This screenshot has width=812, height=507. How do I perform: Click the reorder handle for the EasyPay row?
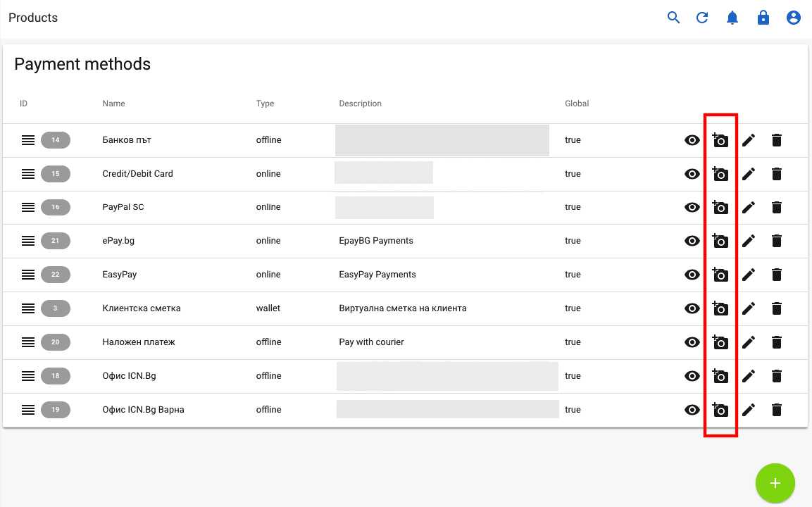click(x=28, y=275)
